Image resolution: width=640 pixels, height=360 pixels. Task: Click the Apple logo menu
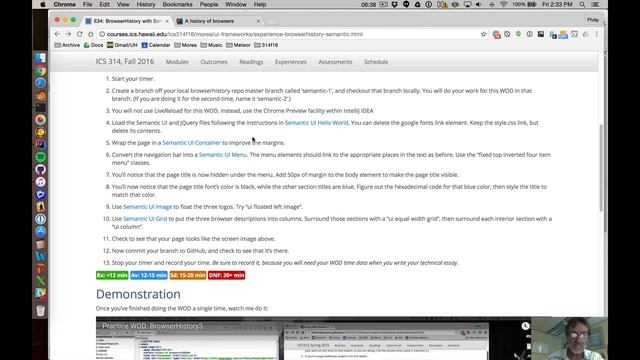click(x=43, y=4)
